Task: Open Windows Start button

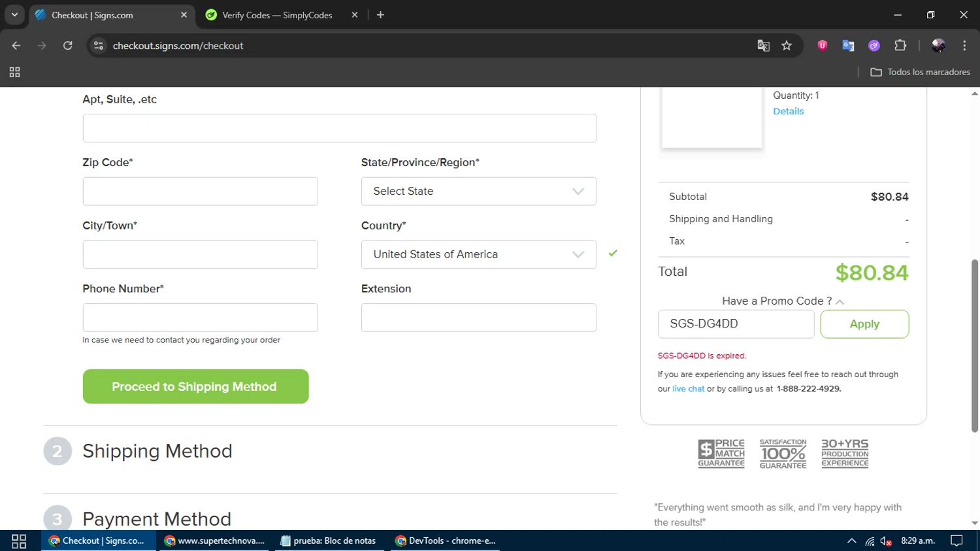Action: (19, 541)
